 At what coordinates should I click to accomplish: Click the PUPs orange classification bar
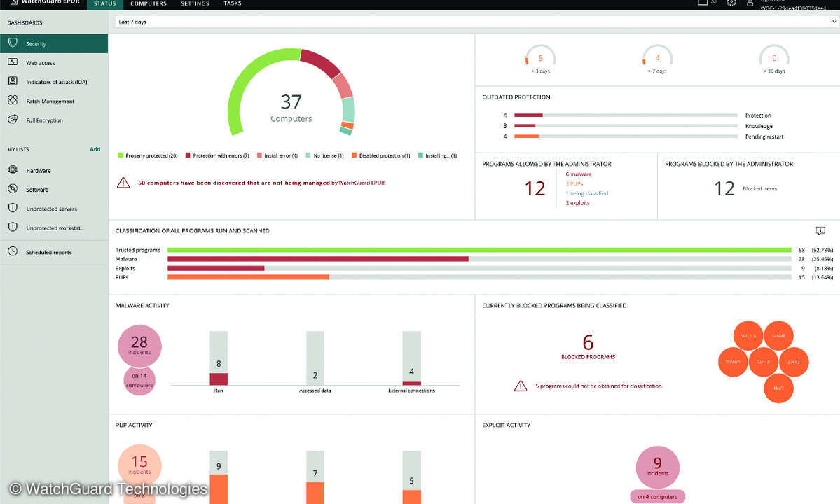[248, 277]
